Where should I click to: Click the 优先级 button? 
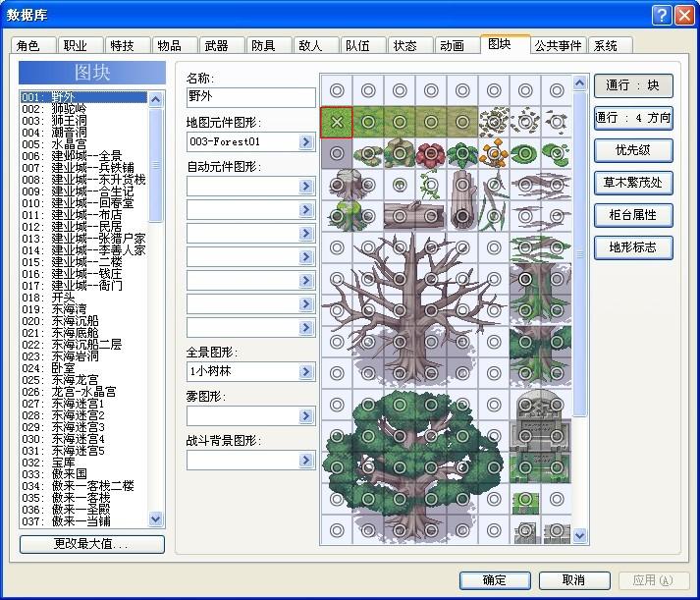pyautogui.click(x=633, y=150)
